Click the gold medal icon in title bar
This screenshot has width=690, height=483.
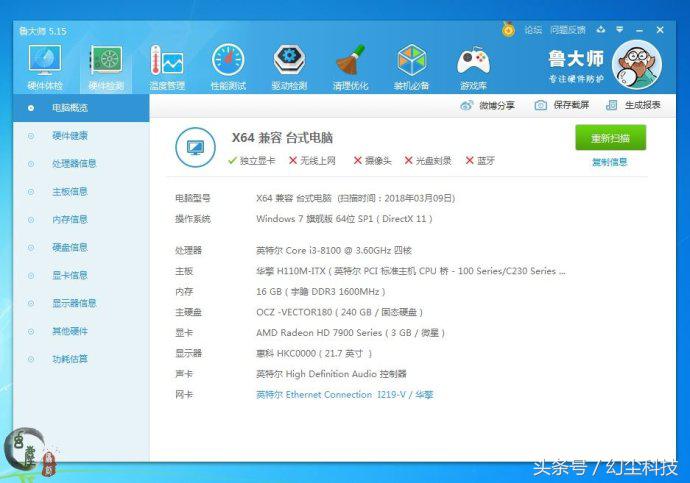pyautogui.click(x=508, y=29)
